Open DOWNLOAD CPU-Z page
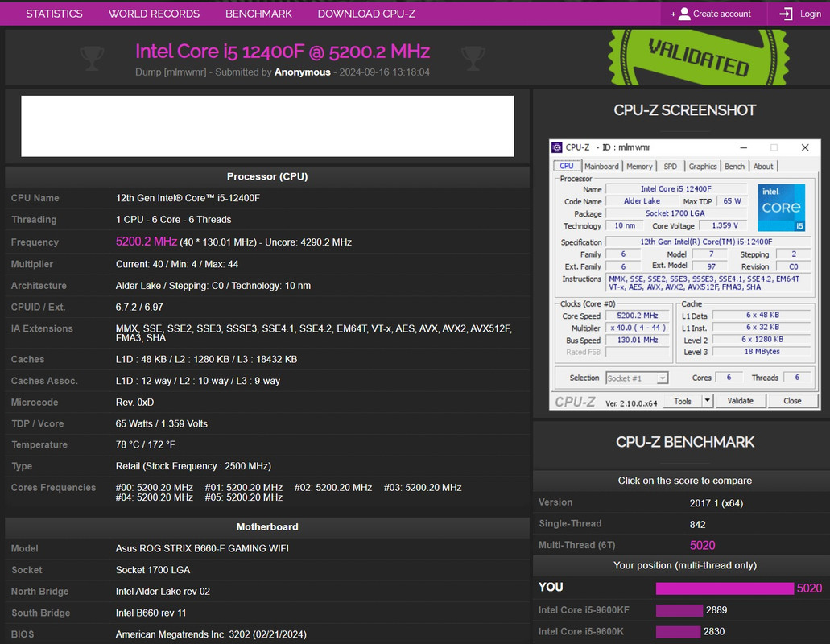Image resolution: width=830 pixels, height=644 pixels. click(366, 14)
